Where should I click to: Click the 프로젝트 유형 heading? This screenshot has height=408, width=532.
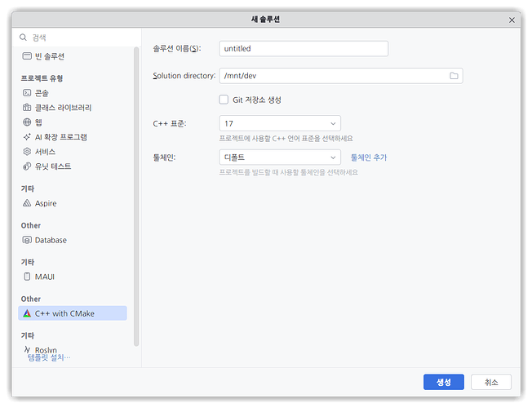tap(42, 78)
